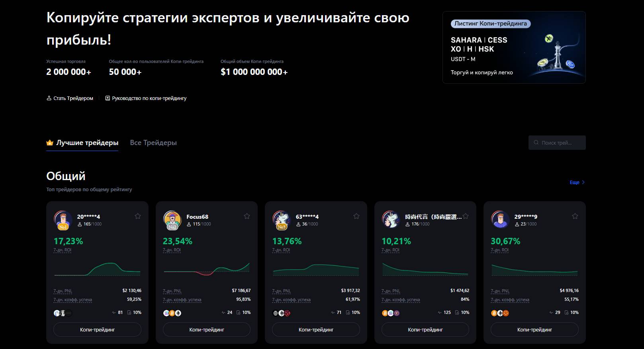Open No1 trader 20*****4 avatar

coord(63,220)
